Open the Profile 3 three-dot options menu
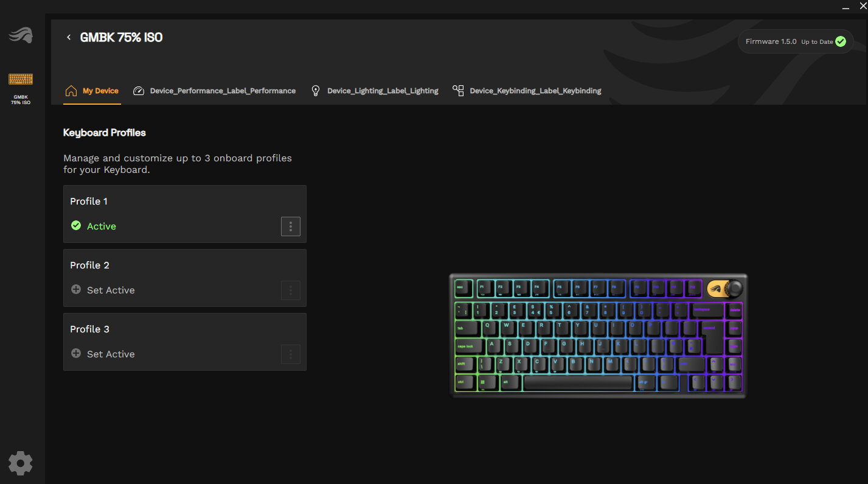 291,354
